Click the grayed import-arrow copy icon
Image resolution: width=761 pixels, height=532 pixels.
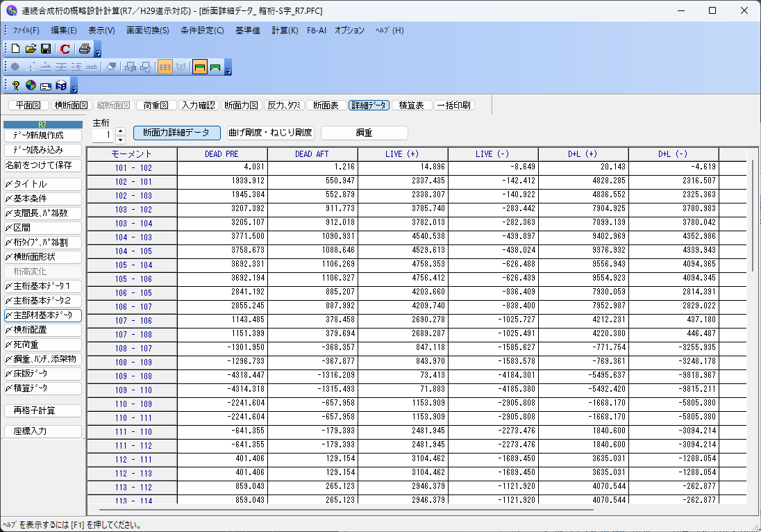point(146,67)
